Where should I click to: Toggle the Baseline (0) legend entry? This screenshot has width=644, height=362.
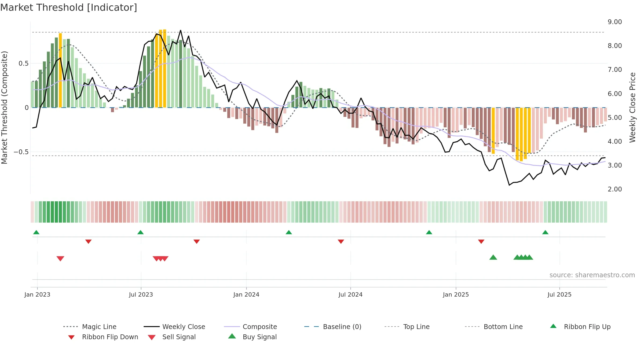pos(333,327)
